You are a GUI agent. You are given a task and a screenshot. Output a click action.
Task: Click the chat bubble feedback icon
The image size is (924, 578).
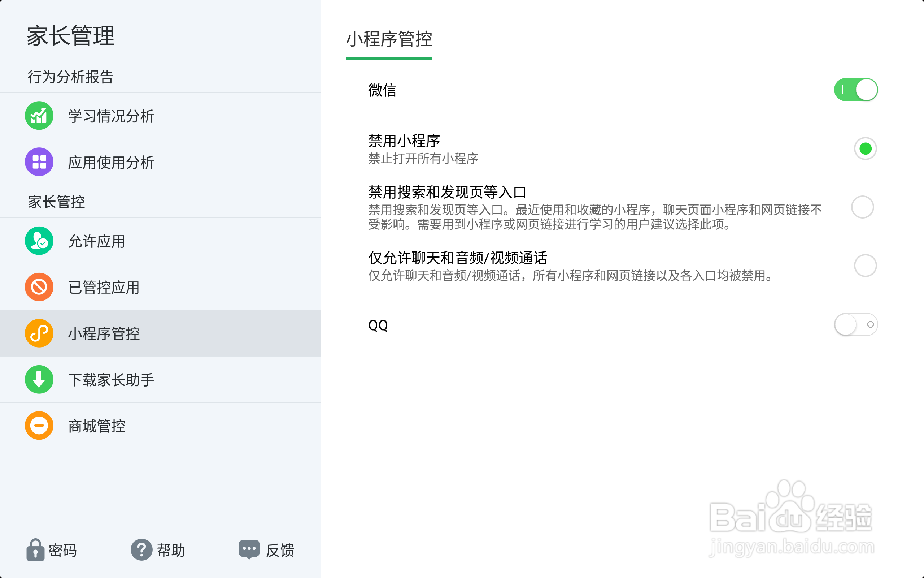coord(249,550)
